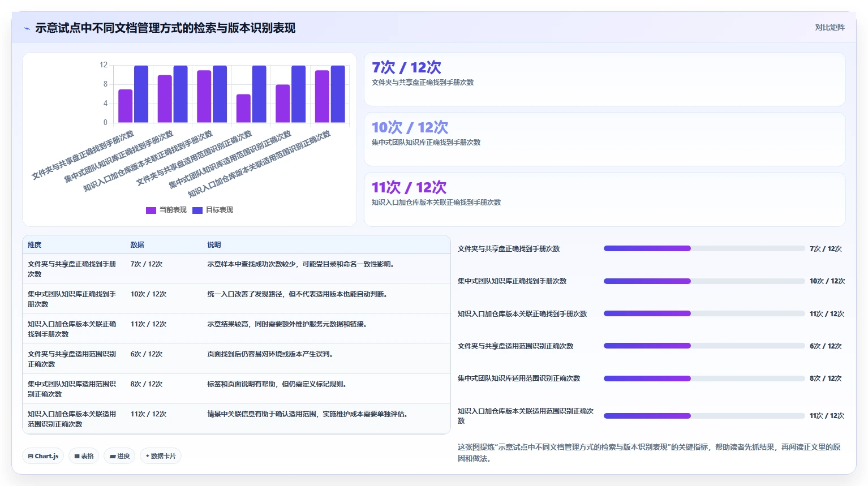Click the progress bar for 知识入口加仓库版本关联正确找到手册次数
This screenshot has height=486, width=868.
coord(704,313)
